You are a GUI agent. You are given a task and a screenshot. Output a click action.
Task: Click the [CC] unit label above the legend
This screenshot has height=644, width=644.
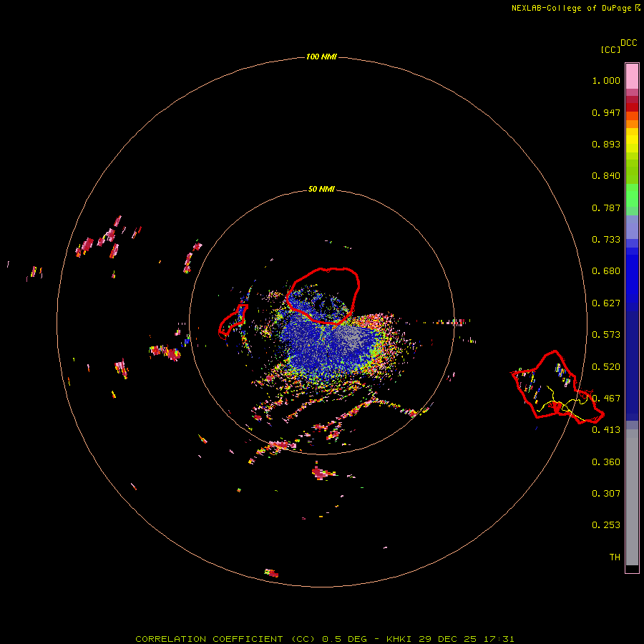tap(610, 49)
